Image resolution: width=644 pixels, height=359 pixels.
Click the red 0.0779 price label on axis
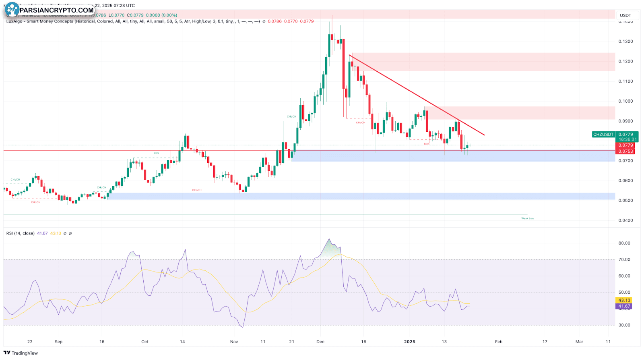point(625,145)
